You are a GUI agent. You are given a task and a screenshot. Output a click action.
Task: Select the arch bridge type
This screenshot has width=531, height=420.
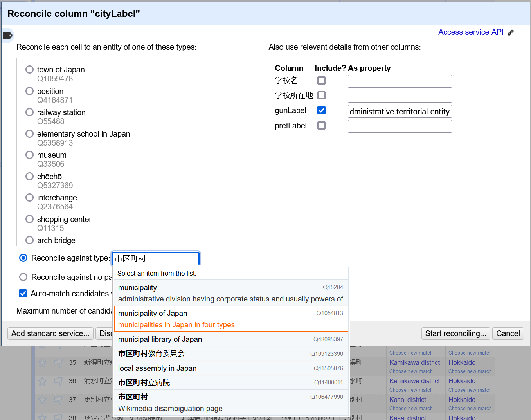(29, 240)
